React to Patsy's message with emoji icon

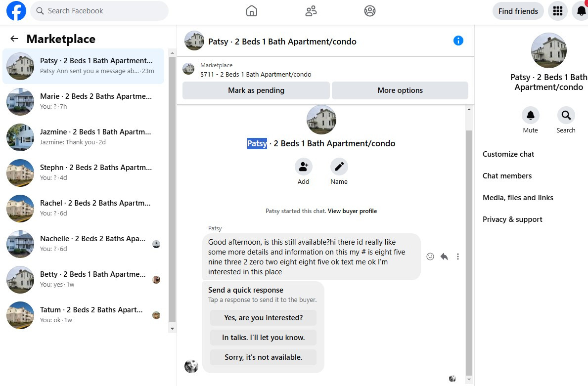pyautogui.click(x=430, y=257)
